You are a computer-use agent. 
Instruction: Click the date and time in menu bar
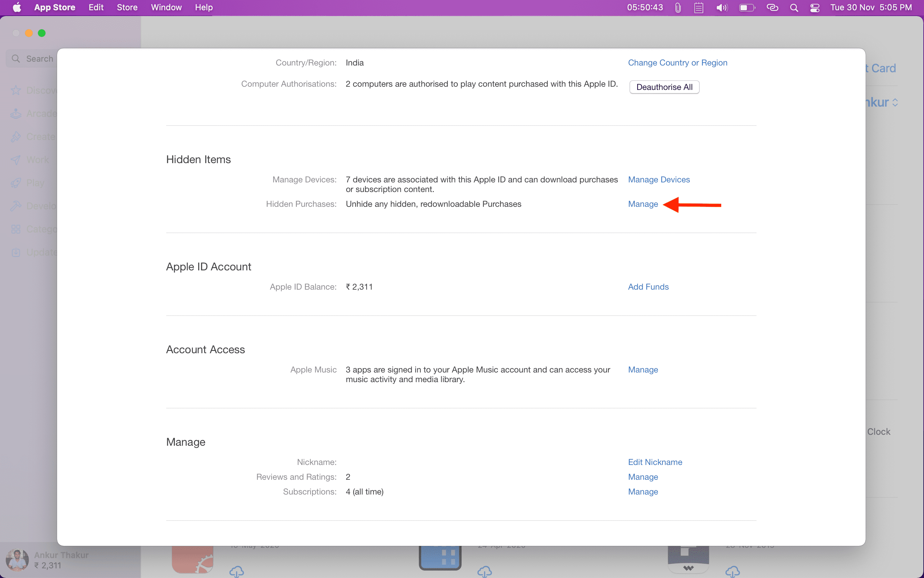[871, 7]
